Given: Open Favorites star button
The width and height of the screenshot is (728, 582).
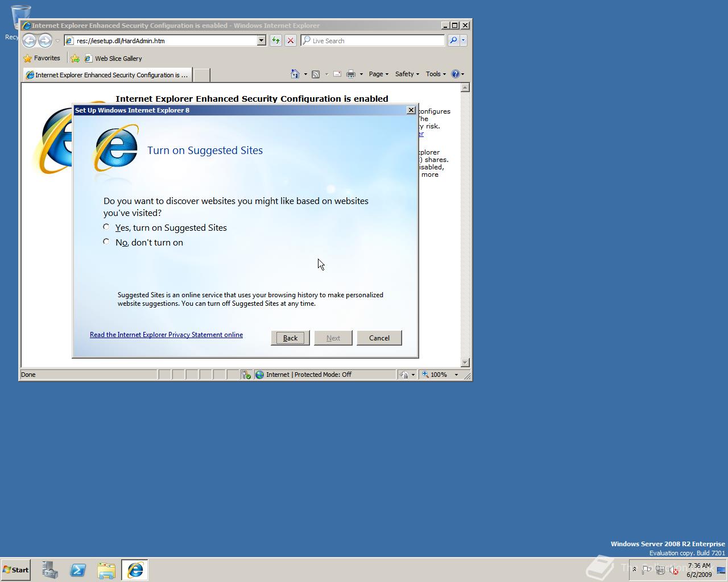Looking at the screenshot, I should [x=42, y=58].
